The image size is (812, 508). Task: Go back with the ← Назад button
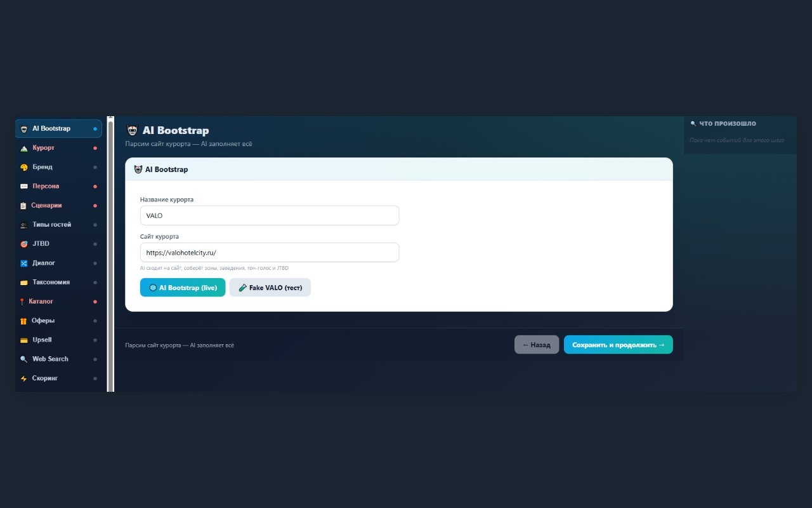(537, 345)
